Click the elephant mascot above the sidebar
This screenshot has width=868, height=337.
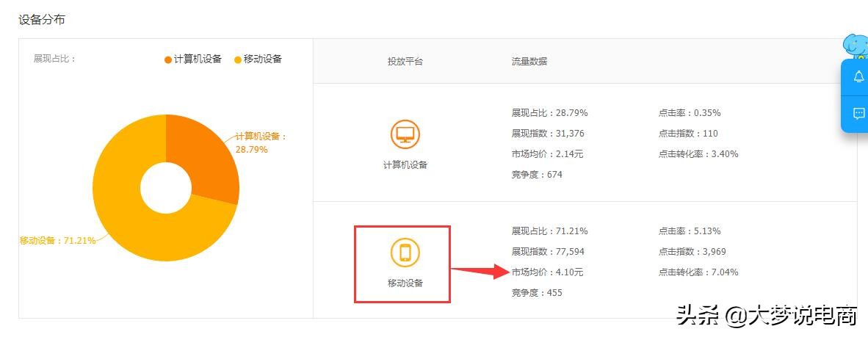point(856,46)
